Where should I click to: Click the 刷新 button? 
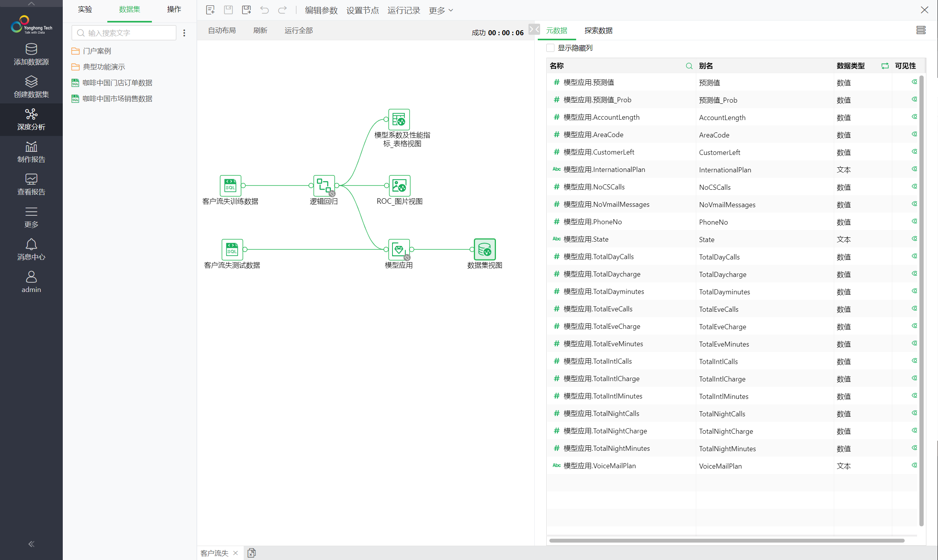pos(260,31)
